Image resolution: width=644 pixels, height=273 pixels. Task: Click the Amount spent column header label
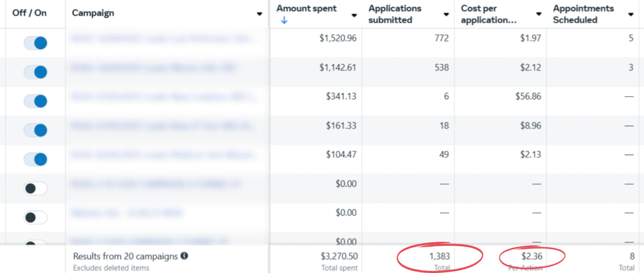tap(306, 9)
